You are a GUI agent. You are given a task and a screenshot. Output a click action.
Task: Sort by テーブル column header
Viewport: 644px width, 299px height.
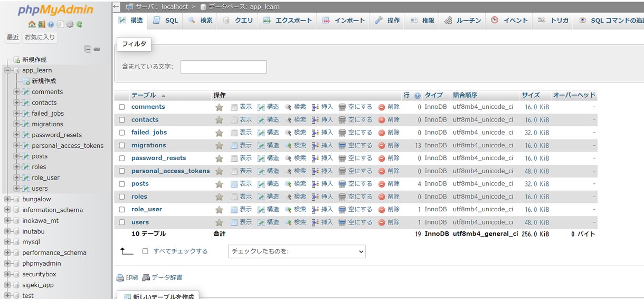click(144, 95)
